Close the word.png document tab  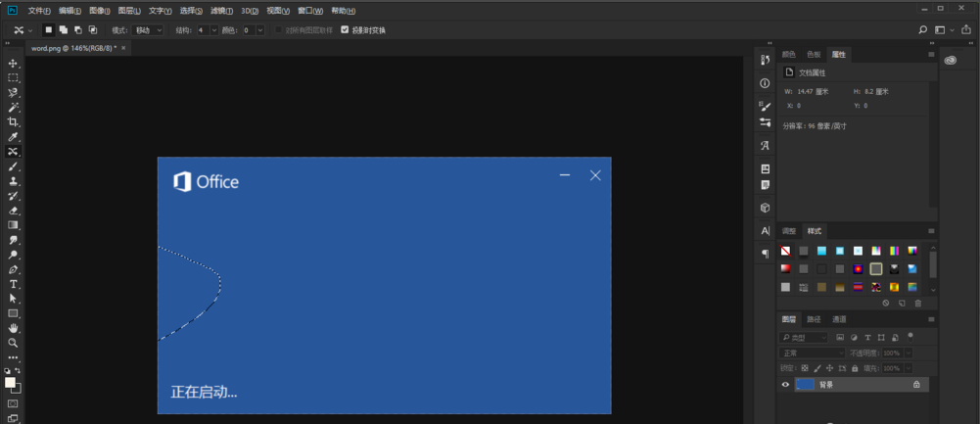123,48
